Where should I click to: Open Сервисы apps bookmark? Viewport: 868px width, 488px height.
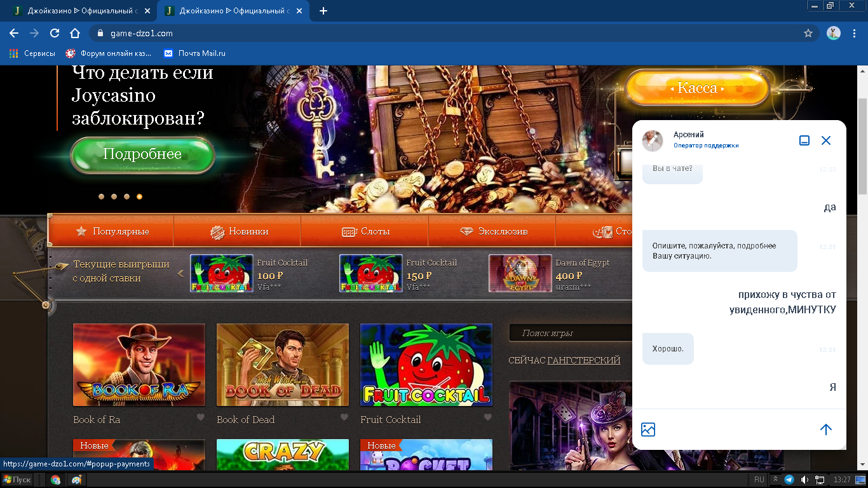click(32, 53)
